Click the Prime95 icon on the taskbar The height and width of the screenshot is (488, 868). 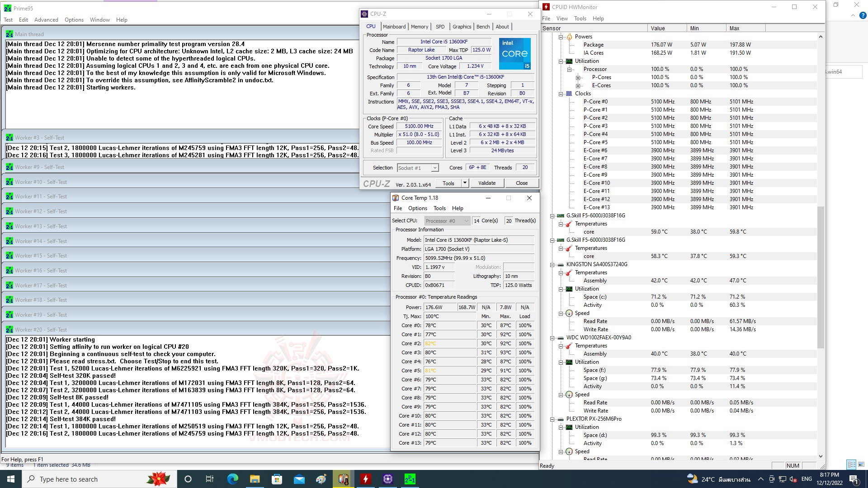tap(410, 479)
